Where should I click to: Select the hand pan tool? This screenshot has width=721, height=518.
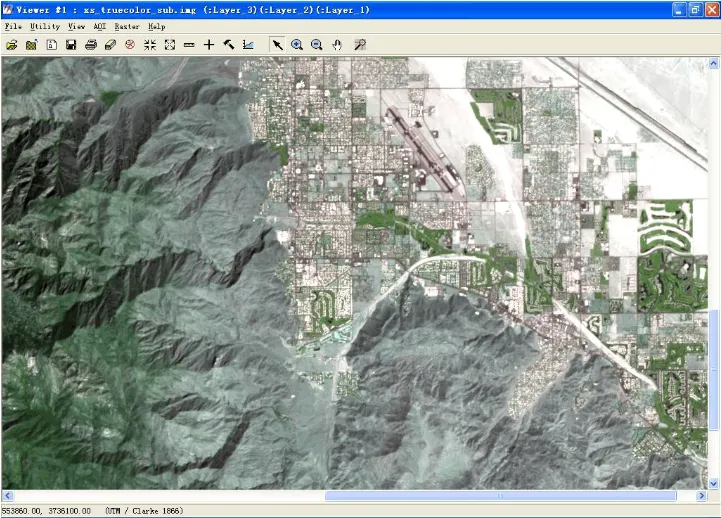click(337, 45)
